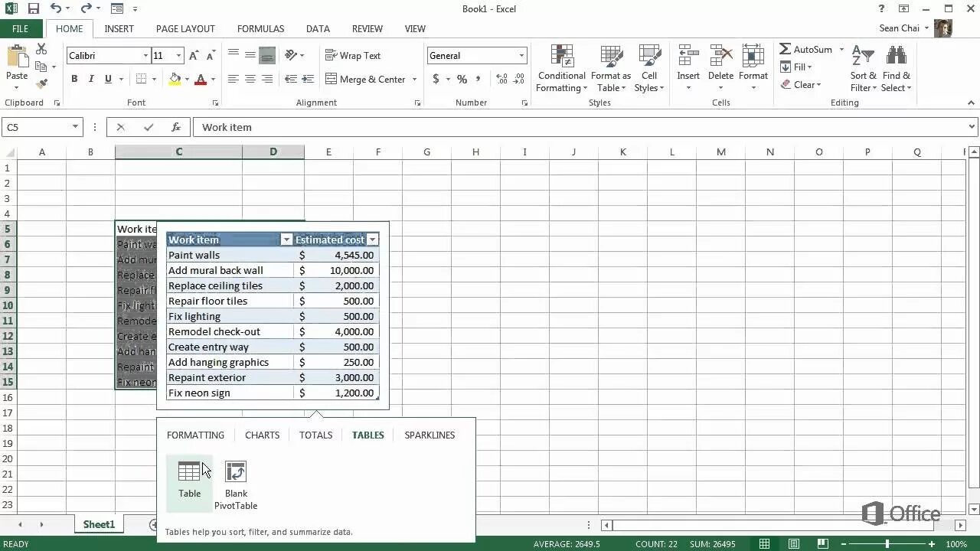Click the Insert cells icon
The height and width of the screenshot is (551, 980).
(688, 56)
